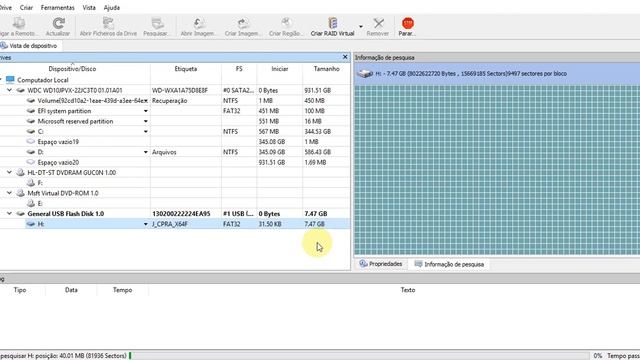Screen dimensions: 640x360
Task: Click the Tipo log column header
Action: pyautogui.click(x=20, y=290)
